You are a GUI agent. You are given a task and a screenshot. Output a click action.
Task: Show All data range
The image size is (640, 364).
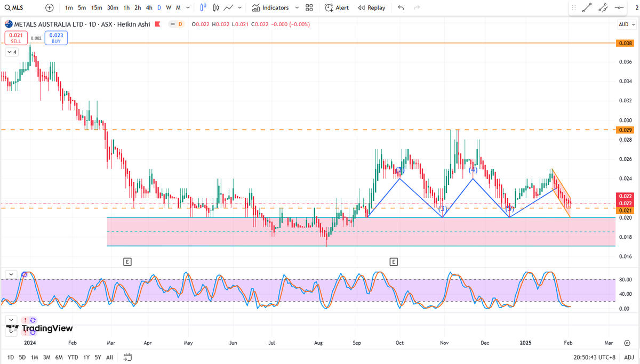109,357
